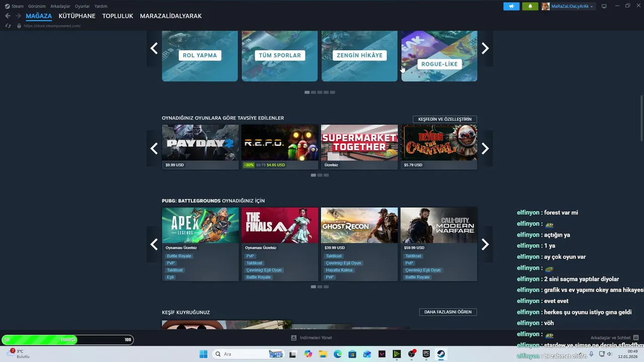Viewport: 644px width, 362px height.
Task: Open the Supermarket Together thumbnail
Action: 359,143
